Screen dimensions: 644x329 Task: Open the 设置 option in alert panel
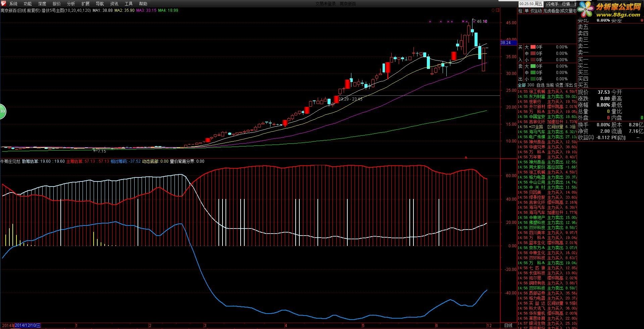(559, 85)
